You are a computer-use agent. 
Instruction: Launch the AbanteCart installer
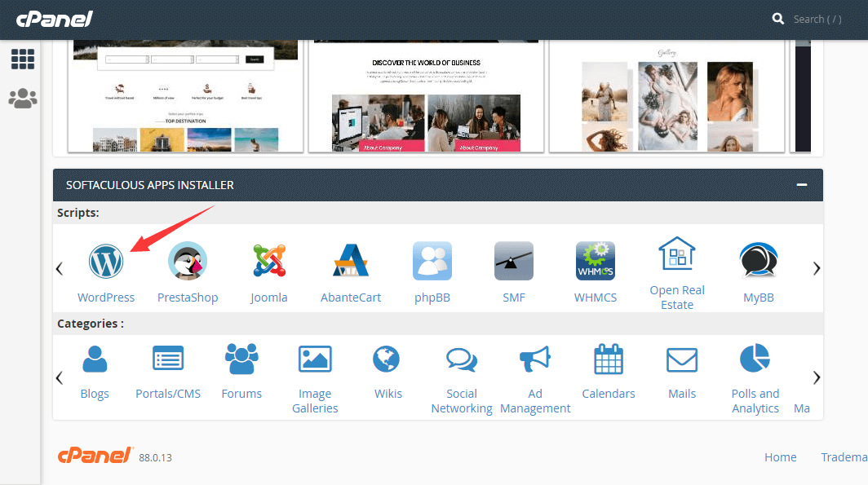click(350, 261)
